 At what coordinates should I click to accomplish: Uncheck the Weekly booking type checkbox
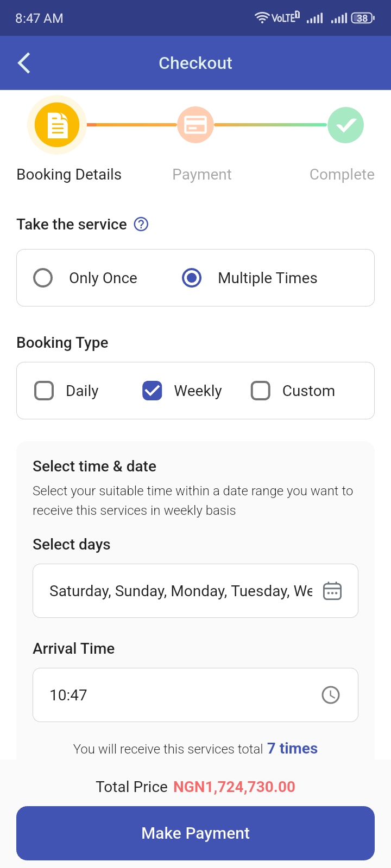pyautogui.click(x=152, y=391)
